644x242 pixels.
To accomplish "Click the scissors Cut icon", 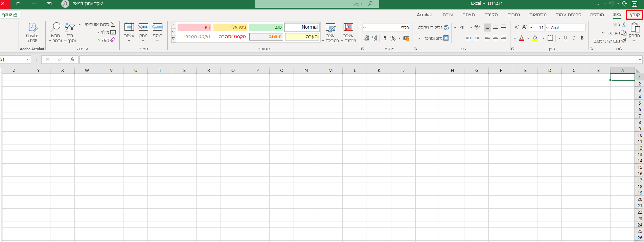I will (624, 25).
